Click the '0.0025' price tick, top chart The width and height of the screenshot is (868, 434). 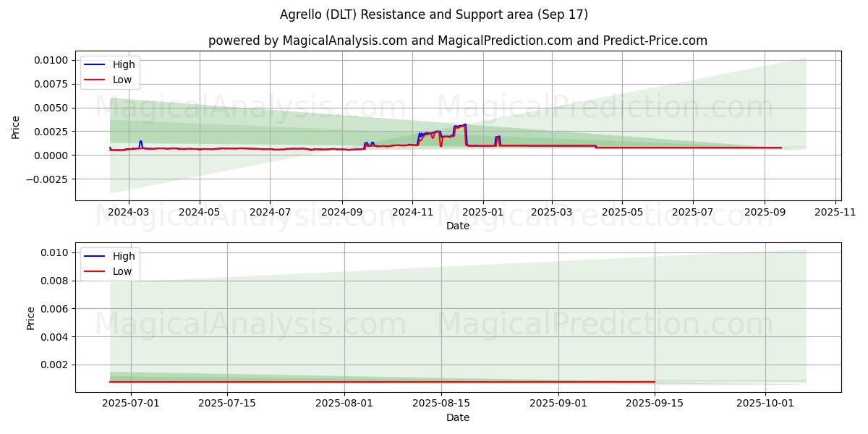click(51, 132)
